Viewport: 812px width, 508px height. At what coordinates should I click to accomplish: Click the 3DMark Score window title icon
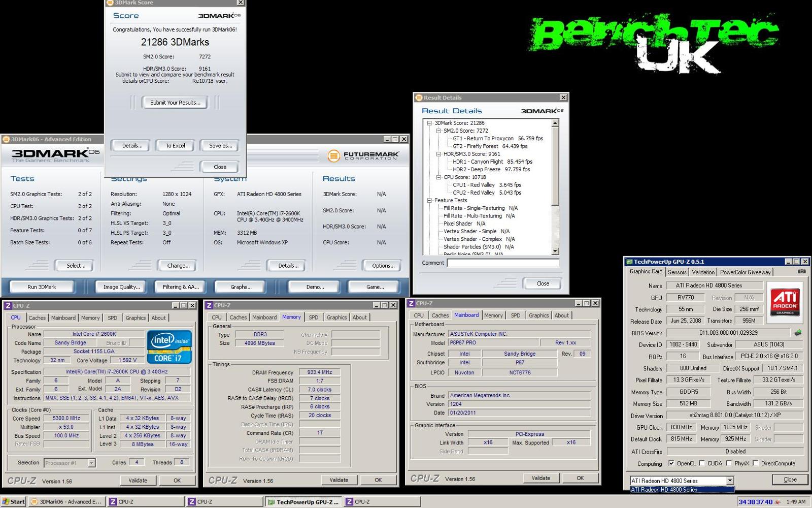point(110,3)
